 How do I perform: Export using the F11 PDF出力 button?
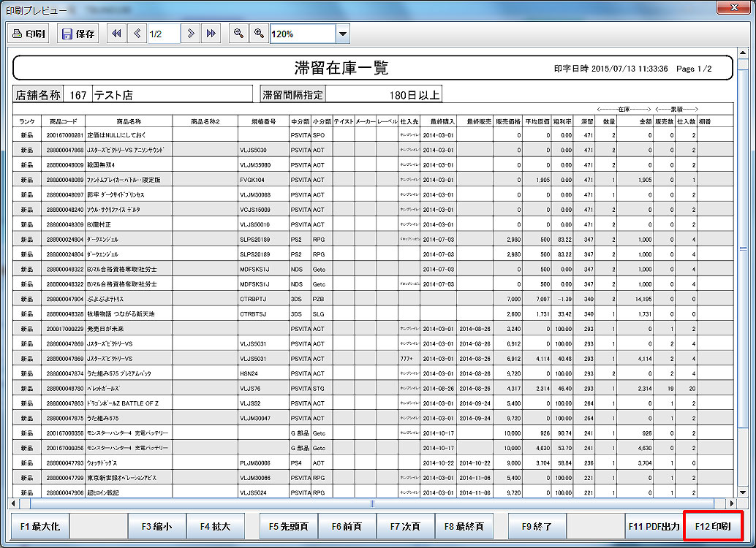click(x=654, y=526)
